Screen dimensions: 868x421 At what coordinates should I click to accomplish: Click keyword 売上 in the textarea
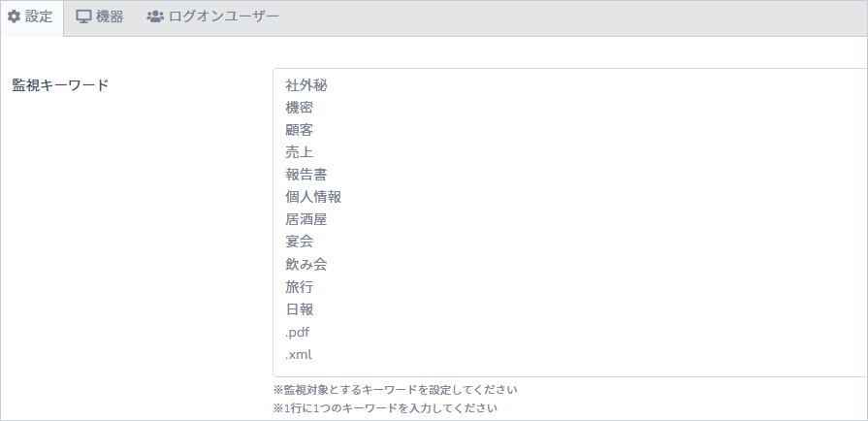point(300,152)
